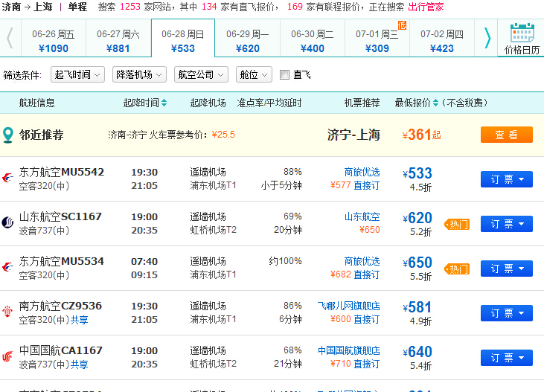The width and height of the screenshot is (544, 392).
Task: Click the 邻近推荐 location pin icon
Action: click(8, 135)
